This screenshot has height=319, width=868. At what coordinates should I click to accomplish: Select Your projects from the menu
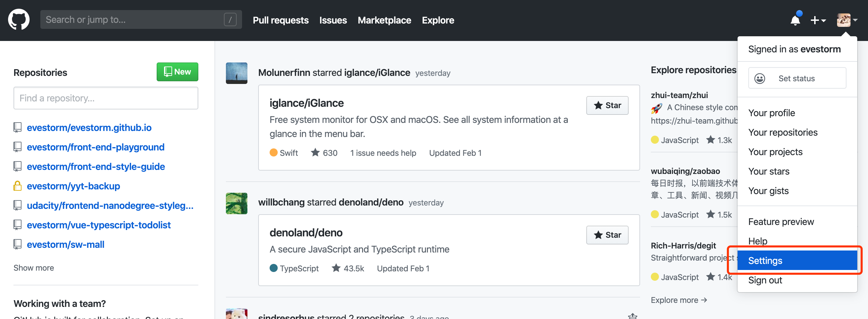click(797, 152)
